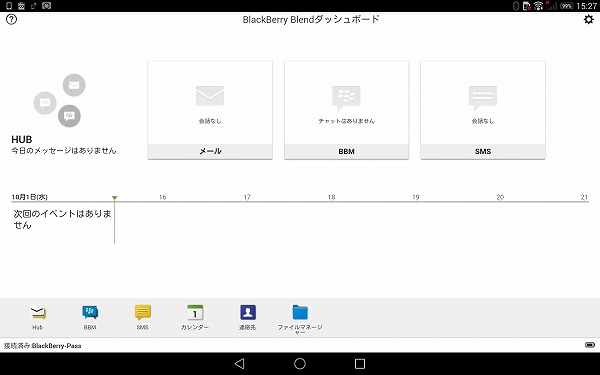Click the HUB BBM bubble icon
Screen dimensions: 600x375
69,116
